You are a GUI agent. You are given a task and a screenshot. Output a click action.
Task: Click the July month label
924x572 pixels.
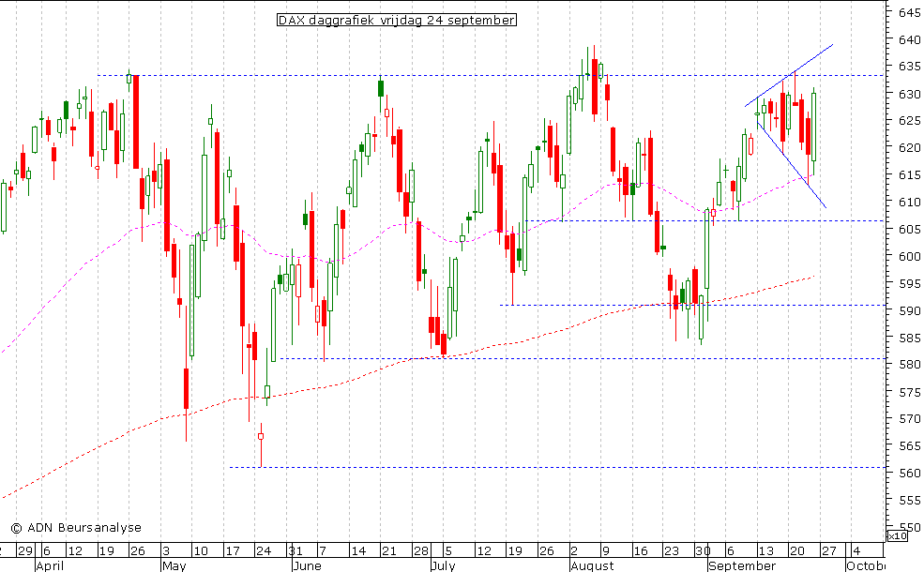(x=443, y=566)
